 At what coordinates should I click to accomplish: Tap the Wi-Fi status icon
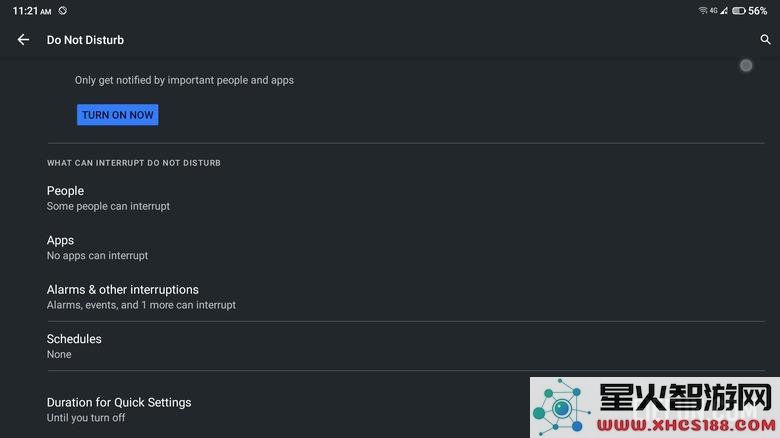(x=702, y=10)
